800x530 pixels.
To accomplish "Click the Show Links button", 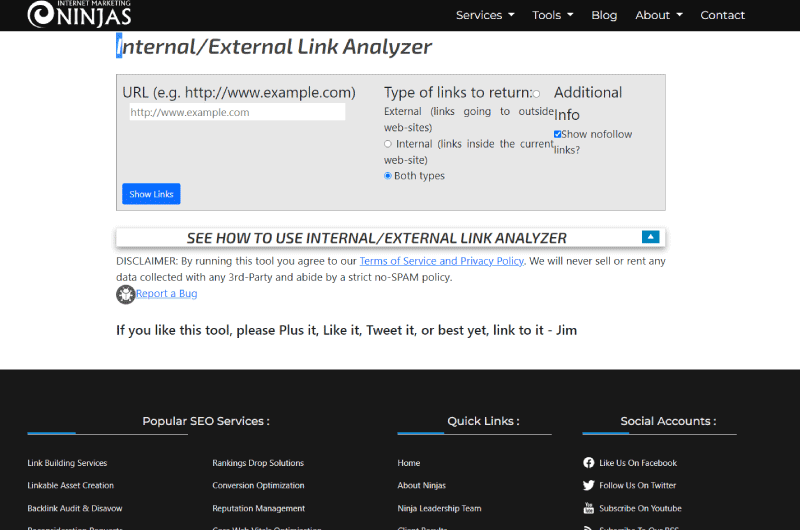I will tap(151, 194).
